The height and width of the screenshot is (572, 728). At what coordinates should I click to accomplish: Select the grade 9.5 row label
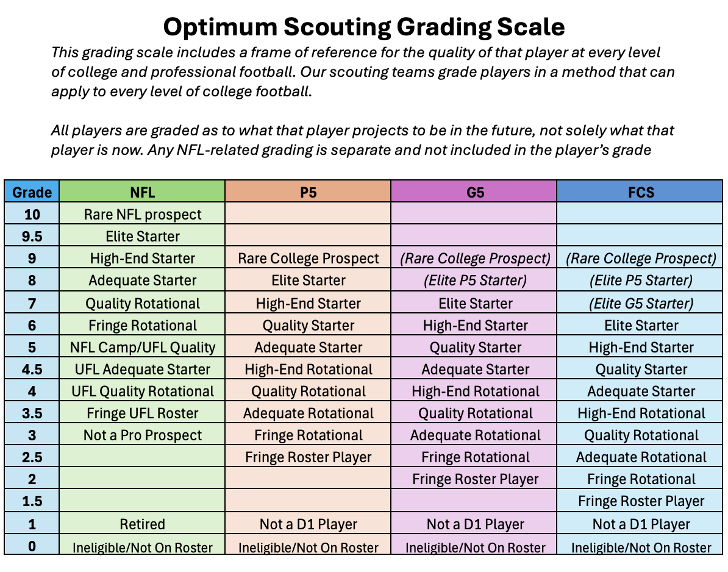click(x=32, y=236)
